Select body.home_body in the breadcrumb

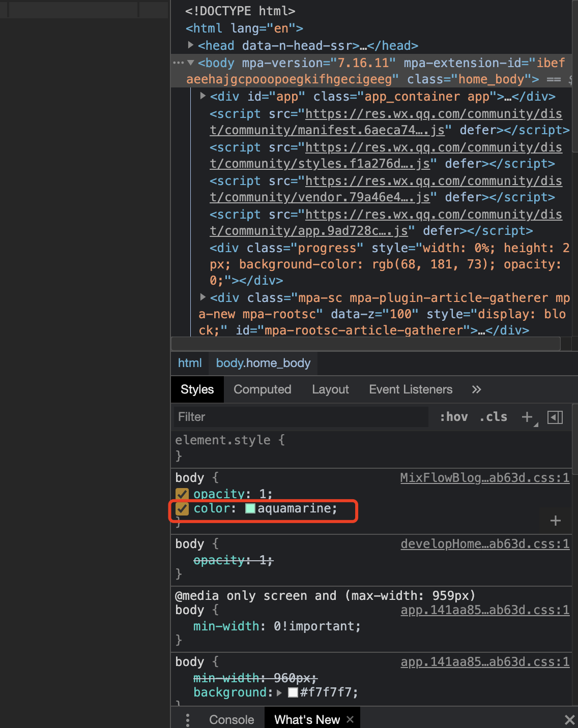[263, 363]
